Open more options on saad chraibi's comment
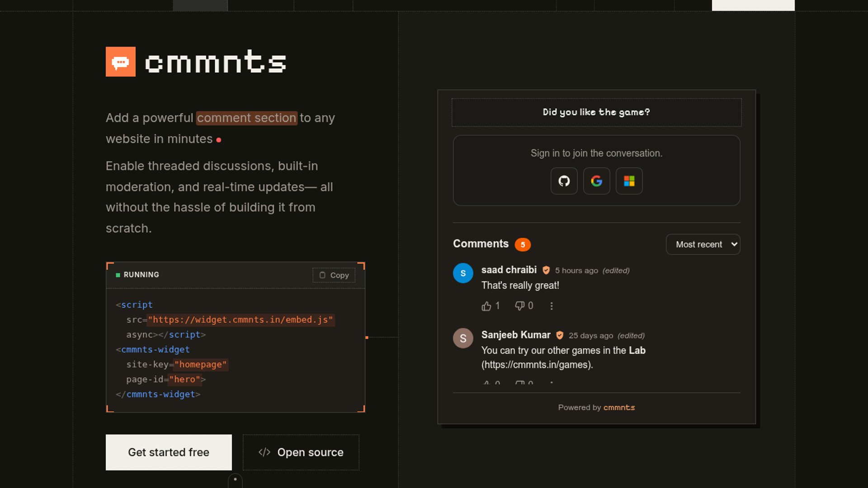The image size is (868, 488). point(551,306)
